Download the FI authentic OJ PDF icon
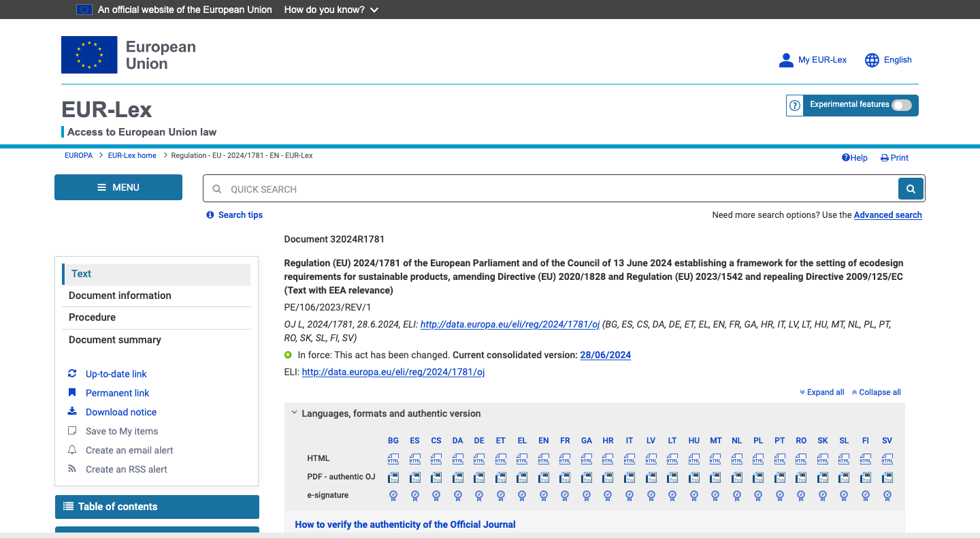This screenshot has width=980, height=538. pyautogui.click(x=866, y=477)
